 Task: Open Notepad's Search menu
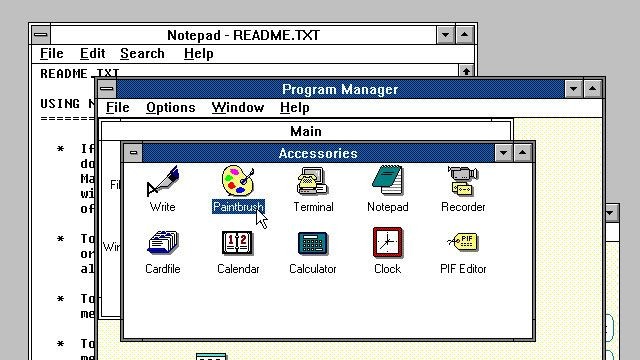(142, 53)
